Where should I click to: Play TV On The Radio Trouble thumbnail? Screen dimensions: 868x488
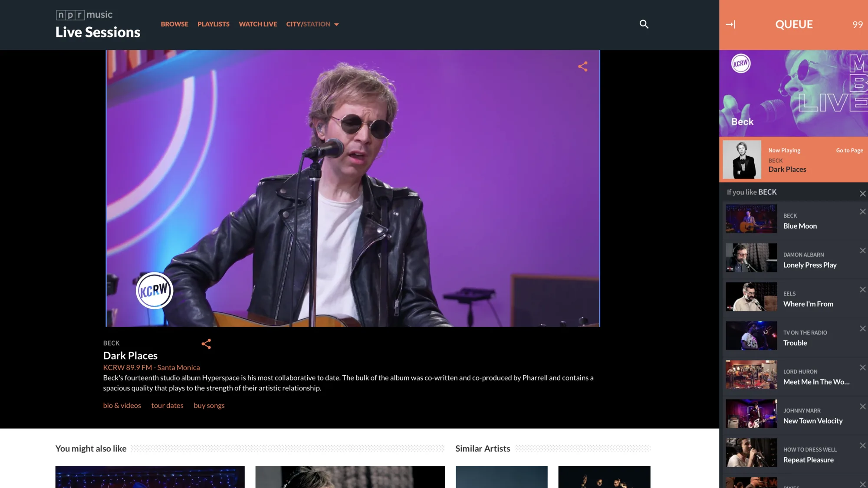(751, 336)
